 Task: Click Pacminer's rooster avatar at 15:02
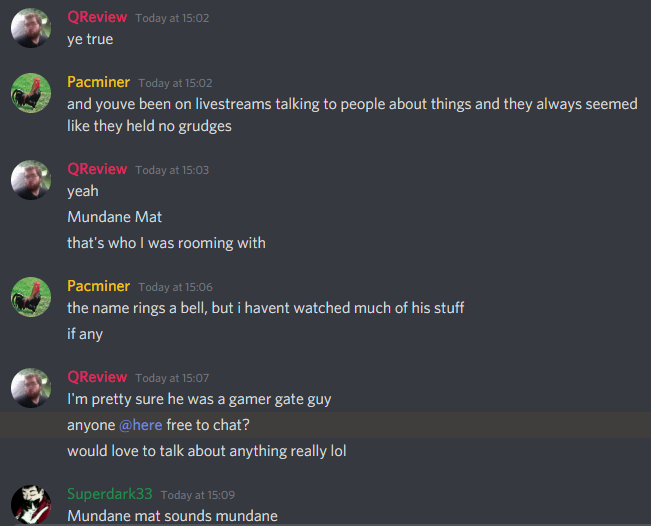tap(31, 93)
